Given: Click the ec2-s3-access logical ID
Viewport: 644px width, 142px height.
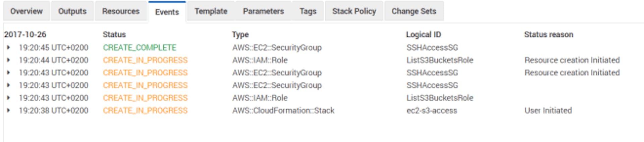Looking at the screenshot, I should [432, 110].
